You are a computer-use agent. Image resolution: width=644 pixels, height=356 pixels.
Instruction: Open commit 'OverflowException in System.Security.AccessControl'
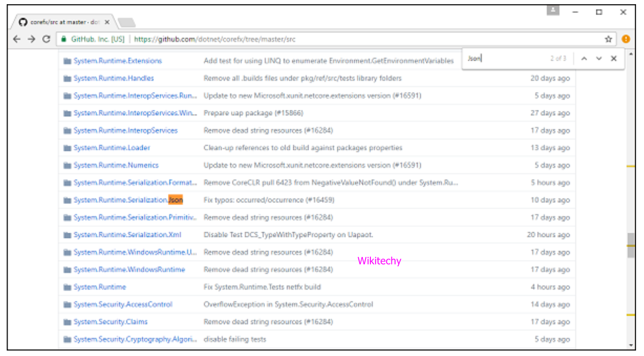tap(288, 304)
